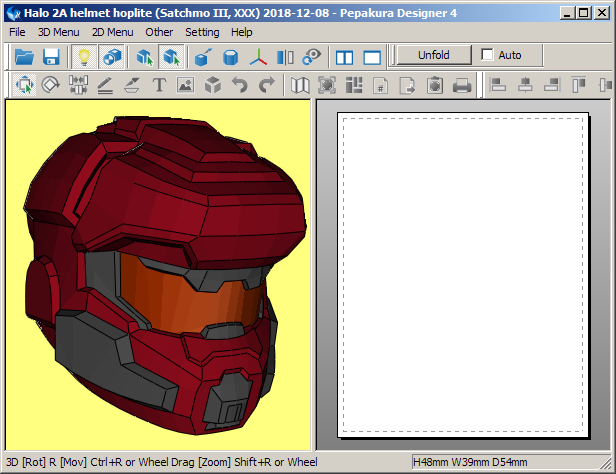Click the Undo arrow icon
Viewport: 616px width, 474px height.
click(x=239, y=86)
